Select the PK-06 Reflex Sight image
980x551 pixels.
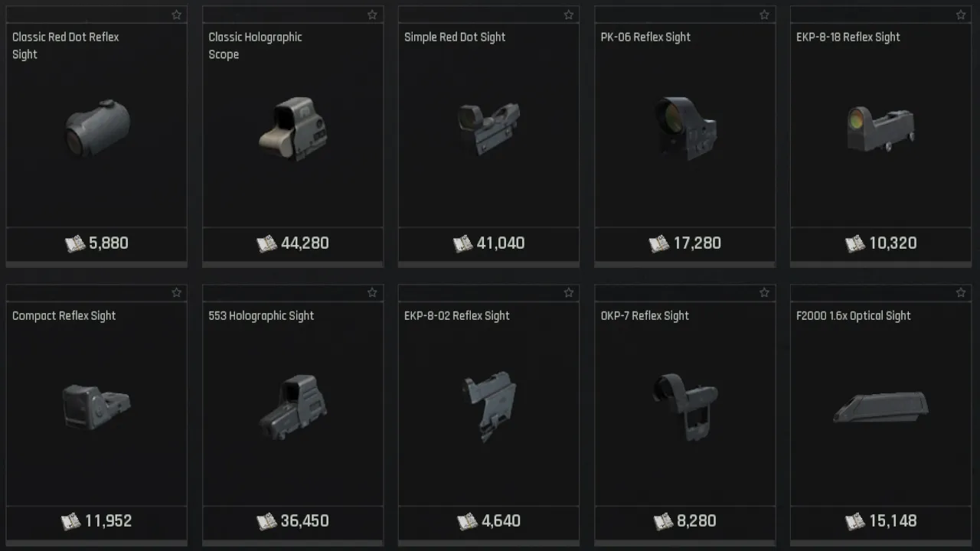685,128
